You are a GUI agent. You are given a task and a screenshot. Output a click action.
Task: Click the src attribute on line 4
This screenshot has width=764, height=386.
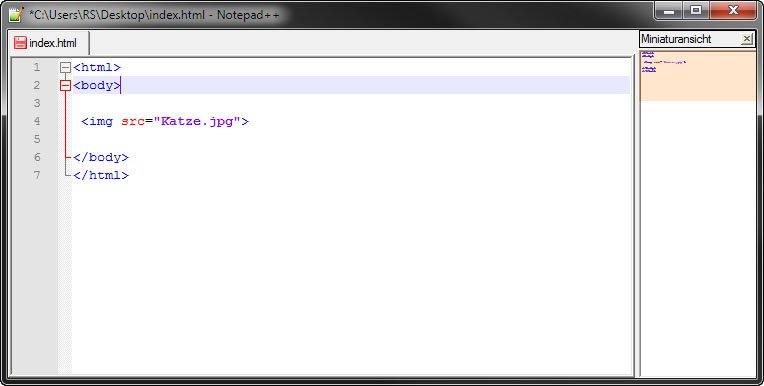[133, 121]
